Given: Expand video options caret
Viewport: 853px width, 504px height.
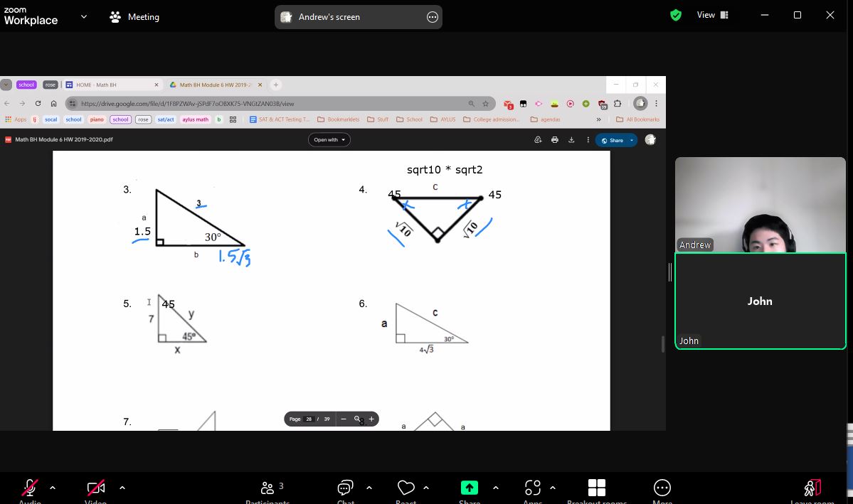Looking at the screenshot, I should (122, 488).
